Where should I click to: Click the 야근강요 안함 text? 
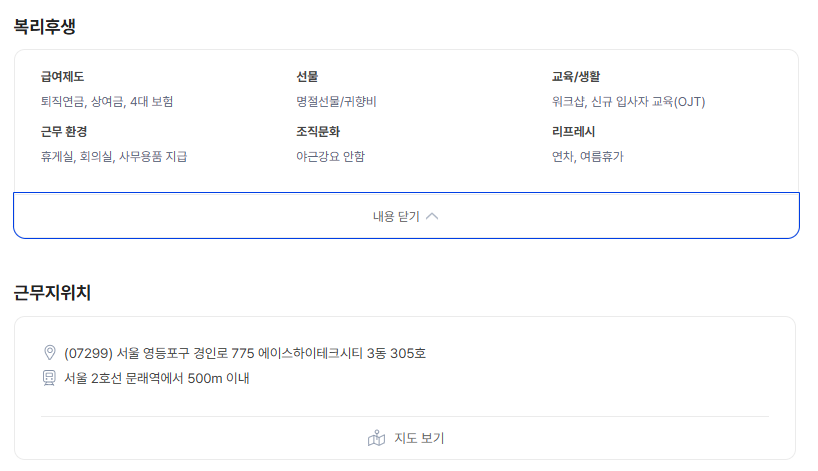(330, 156)
